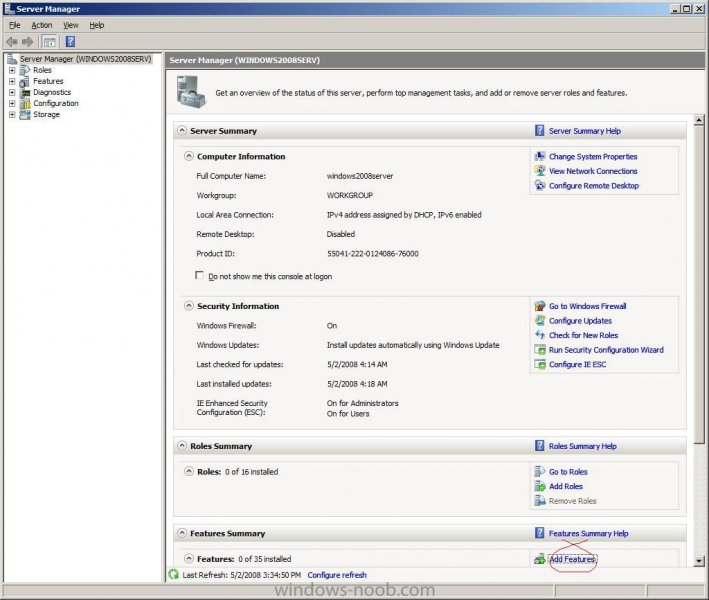Click the Configure Updates icon

540,321
